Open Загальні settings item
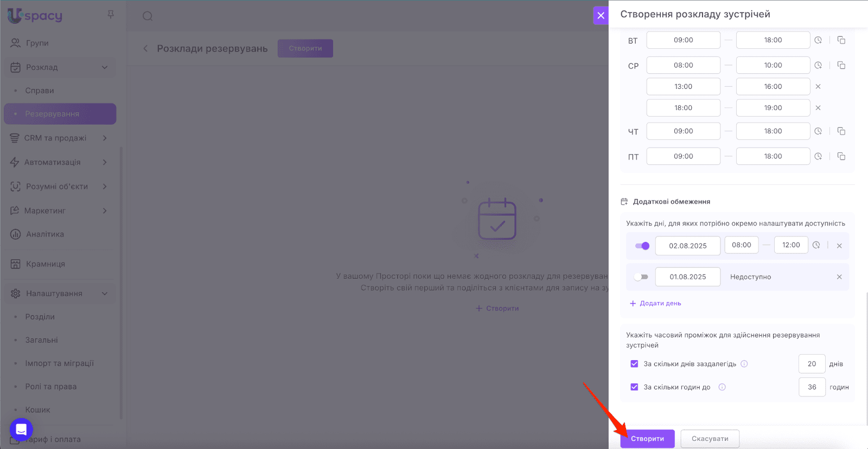Screen dimensions: 868x449 pos(41,340)
